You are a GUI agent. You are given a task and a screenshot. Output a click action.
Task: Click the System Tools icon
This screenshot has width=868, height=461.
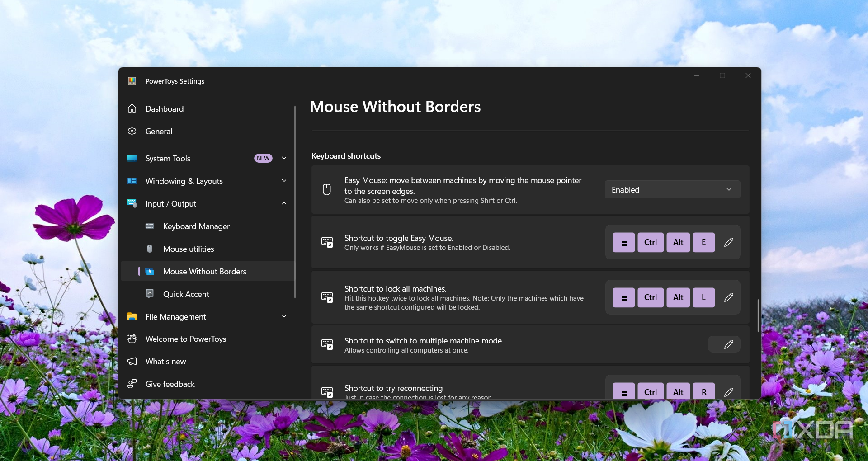[132, 158]
